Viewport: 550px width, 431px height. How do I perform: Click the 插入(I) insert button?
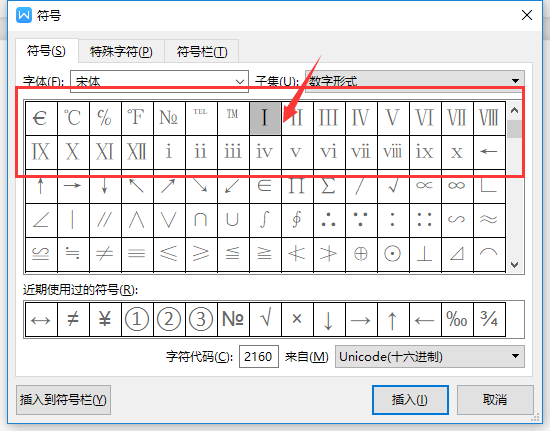[410, 400]
